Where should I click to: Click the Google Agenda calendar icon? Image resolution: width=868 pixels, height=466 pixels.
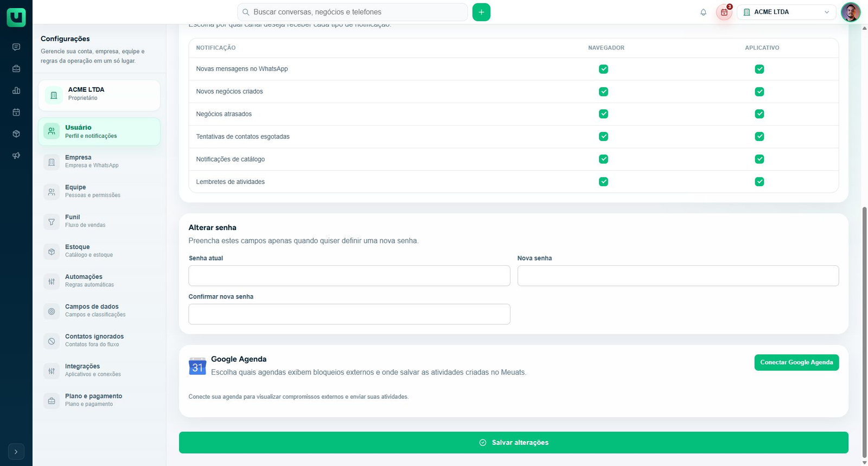coord(197,366)
